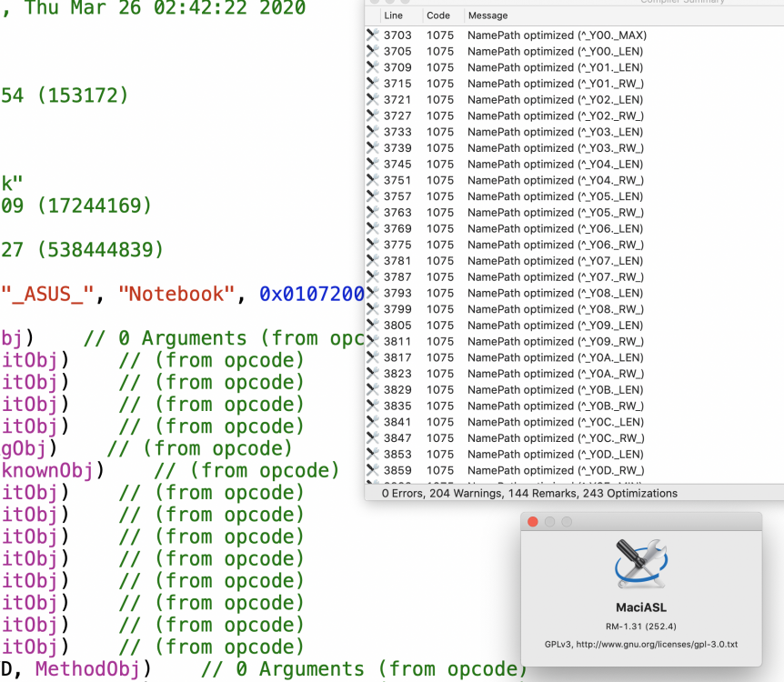The image size is (784, 682).
Task: Select message NamePath optimized (^_Y04._RW_)
Action: (x=556, y=180)
